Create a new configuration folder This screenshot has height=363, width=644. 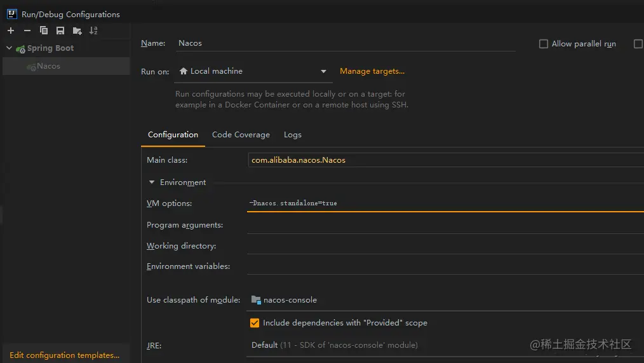click(77, 31)
